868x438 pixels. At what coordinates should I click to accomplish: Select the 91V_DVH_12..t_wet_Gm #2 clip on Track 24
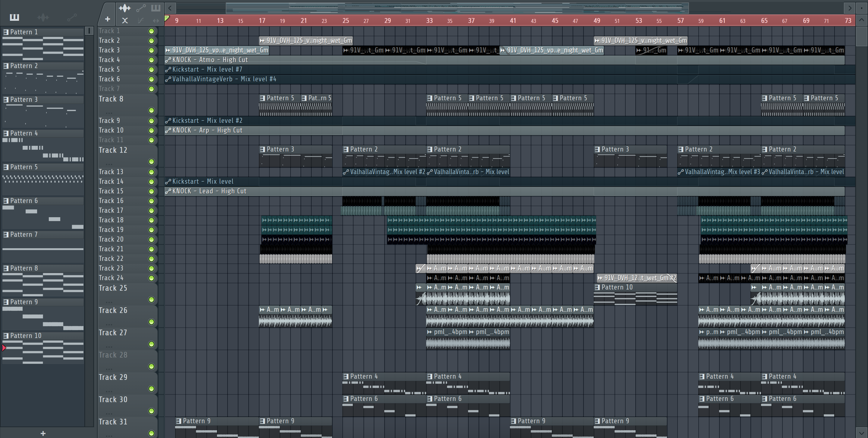pyautogui.click(x=637, y=278)
